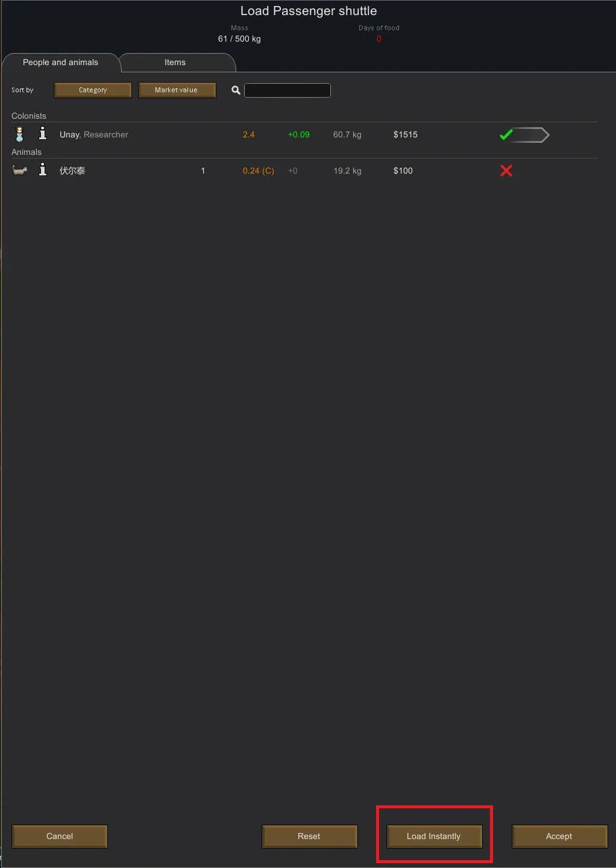
Task: Click the cat animal icon
Action: click(20, 171)
